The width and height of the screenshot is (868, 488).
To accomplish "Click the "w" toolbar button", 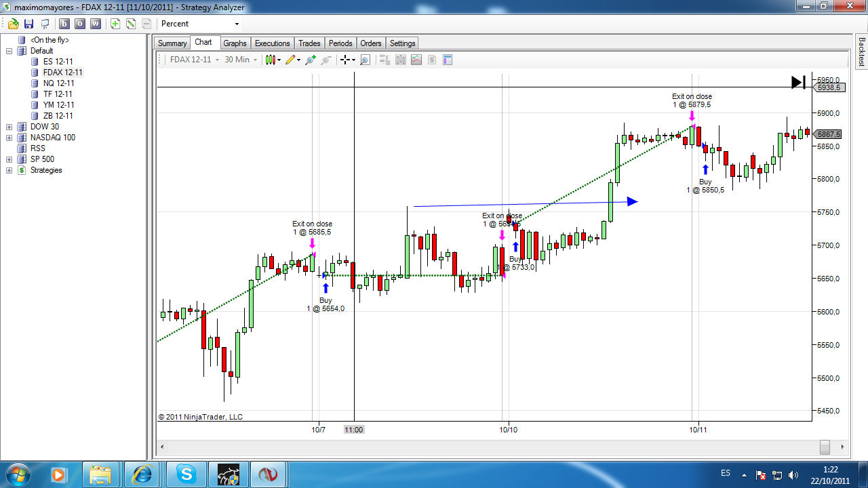I will (96, 24).
